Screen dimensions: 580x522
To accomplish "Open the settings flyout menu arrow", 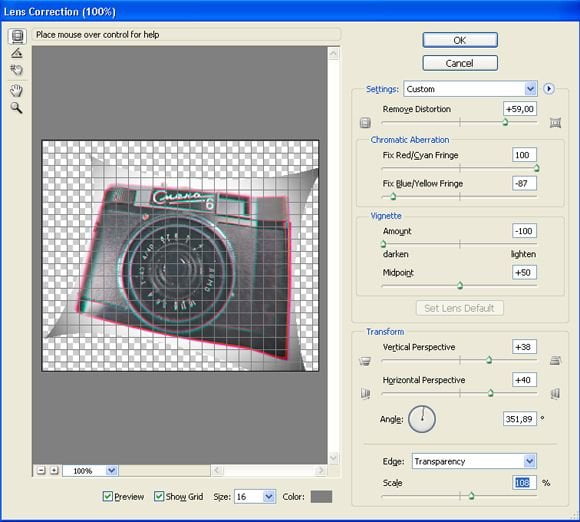I will [549, 89].
